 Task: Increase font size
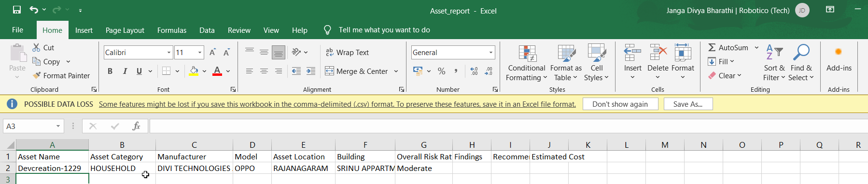click(x=212, y=52)
